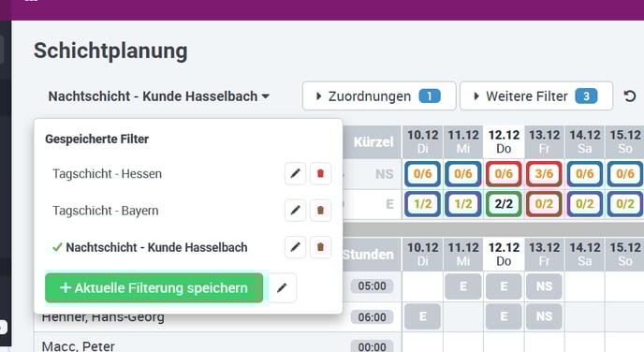Click pencil icon beside Aktuelle Filterung speichern

[282, 288]
